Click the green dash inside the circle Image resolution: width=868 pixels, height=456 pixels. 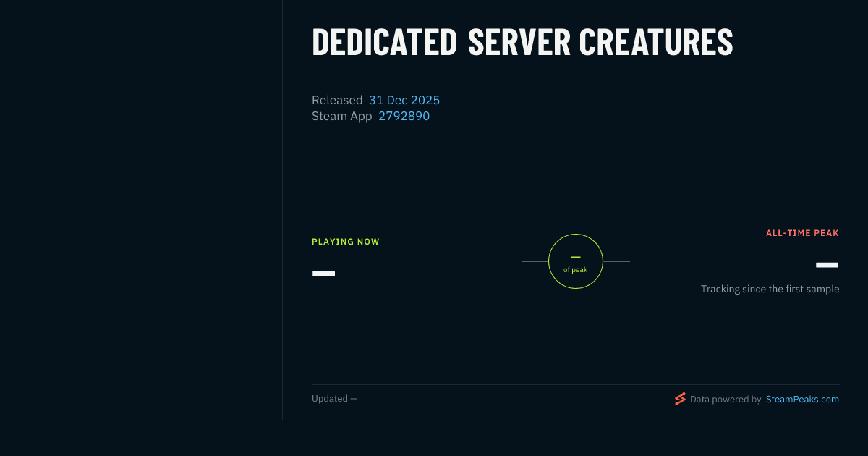(576, 257)
